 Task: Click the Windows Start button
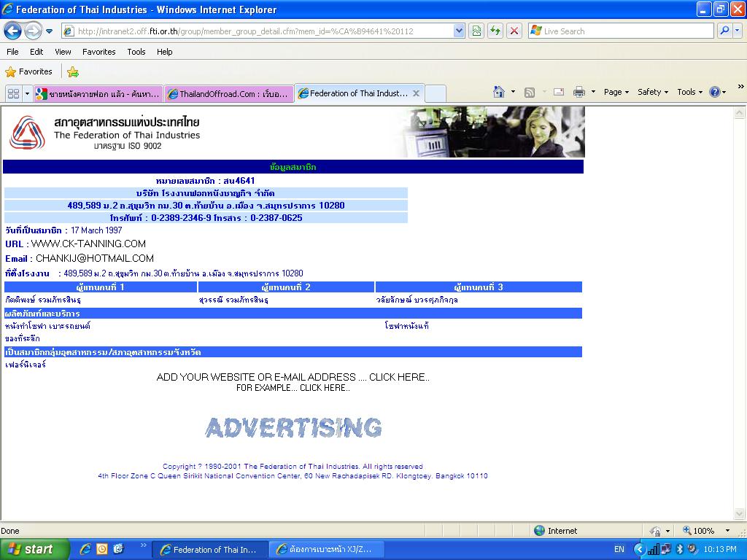34,549
